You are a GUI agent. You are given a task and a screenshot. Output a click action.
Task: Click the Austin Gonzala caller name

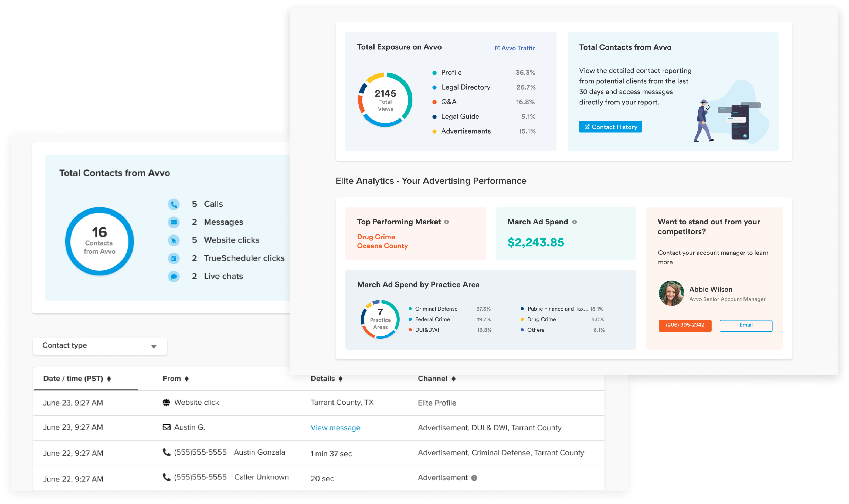259,452
